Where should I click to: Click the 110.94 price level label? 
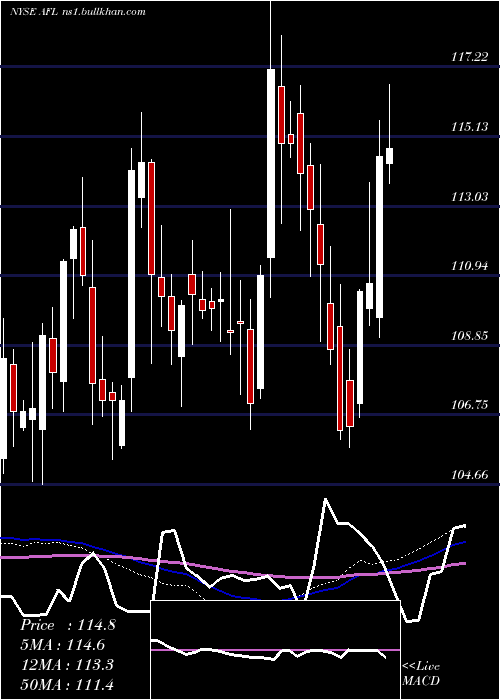pos(469,266)
